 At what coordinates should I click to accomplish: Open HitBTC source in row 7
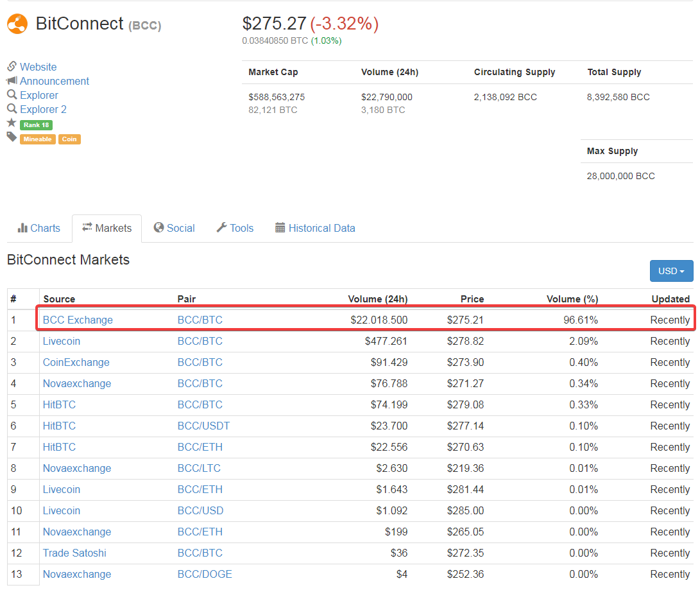[60, 447]
